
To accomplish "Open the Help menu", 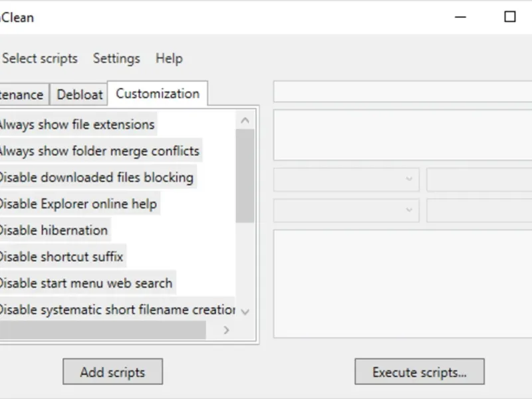I will click(x=169, y=59).
